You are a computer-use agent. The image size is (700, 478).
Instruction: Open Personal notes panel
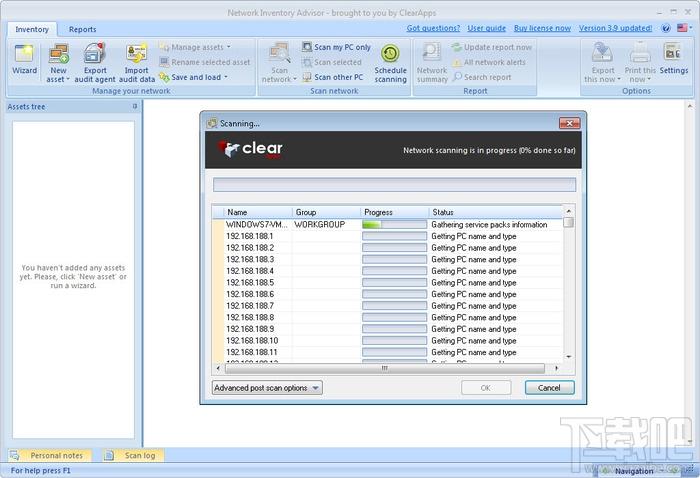coord(50,455)
